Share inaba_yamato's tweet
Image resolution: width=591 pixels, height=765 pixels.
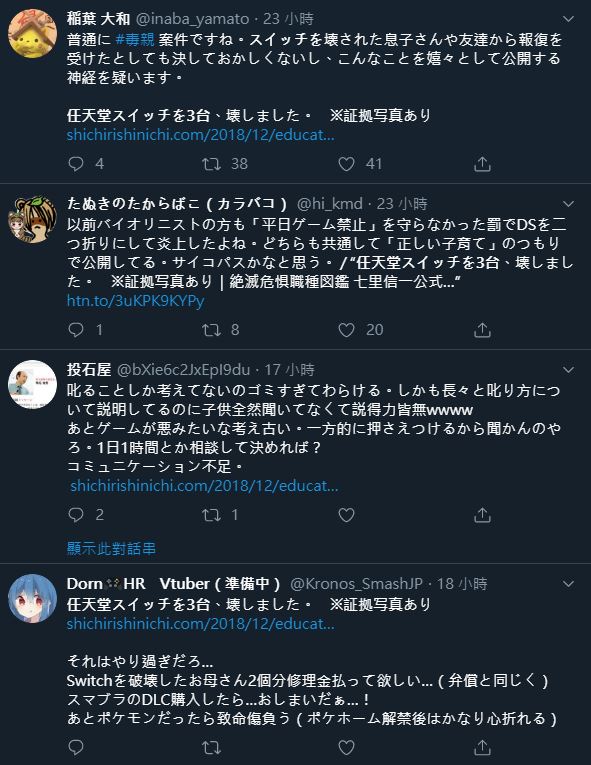click(x=482, y=164)
